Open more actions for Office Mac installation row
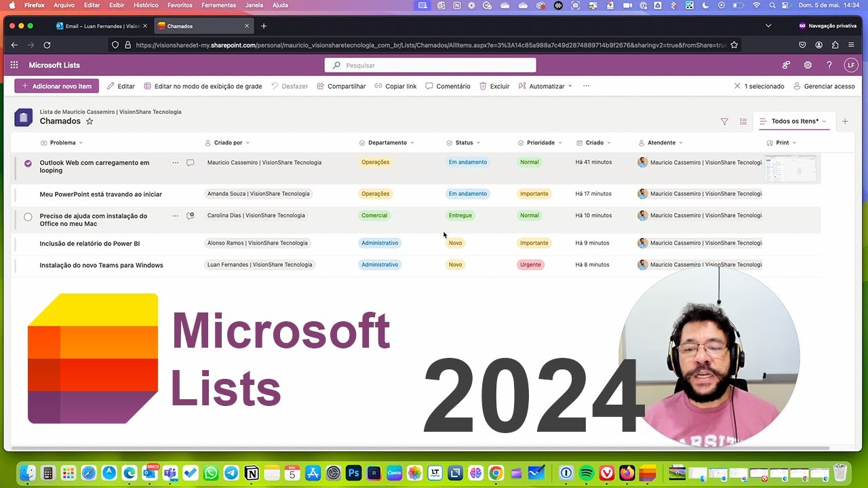Image resolution: width=868 pixels, height=488 pixels. [x=175, y=216]
